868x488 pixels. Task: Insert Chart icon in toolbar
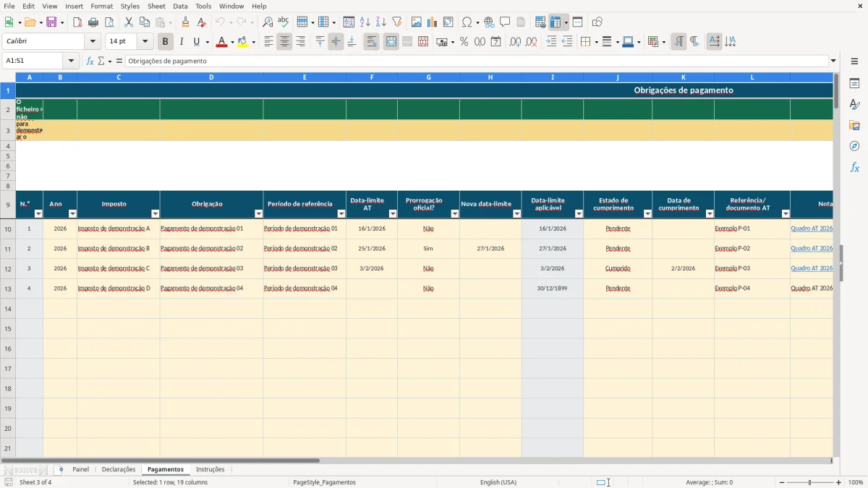point(433,22)
